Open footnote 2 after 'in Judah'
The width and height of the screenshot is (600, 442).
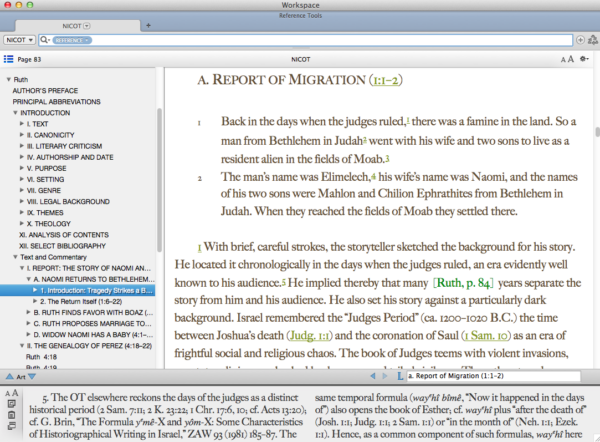coord(365,140)
